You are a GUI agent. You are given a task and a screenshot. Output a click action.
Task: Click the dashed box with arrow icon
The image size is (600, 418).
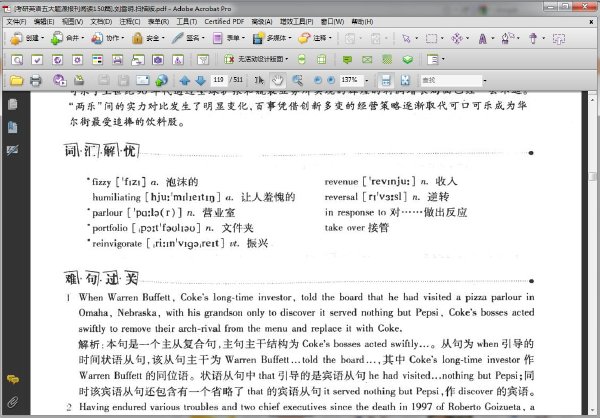coord(559,38)
